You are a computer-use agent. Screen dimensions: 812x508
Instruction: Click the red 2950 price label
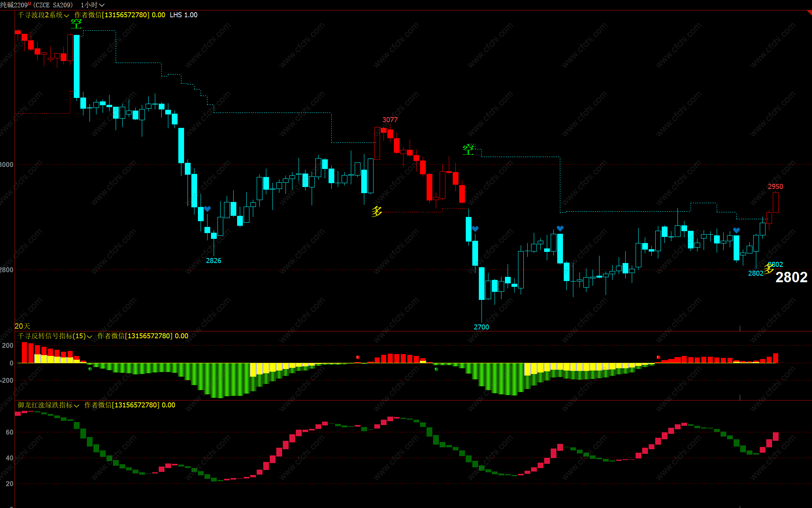click(775, 187)
